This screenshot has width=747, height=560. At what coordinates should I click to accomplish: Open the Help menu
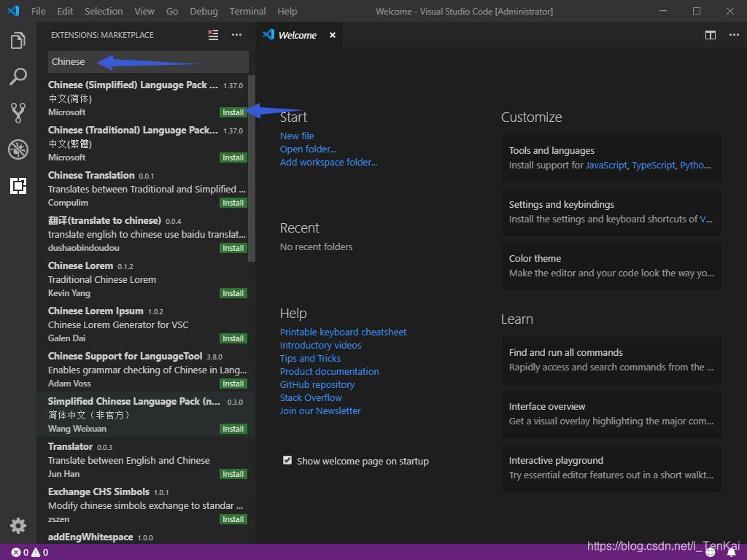pos(287,11)
